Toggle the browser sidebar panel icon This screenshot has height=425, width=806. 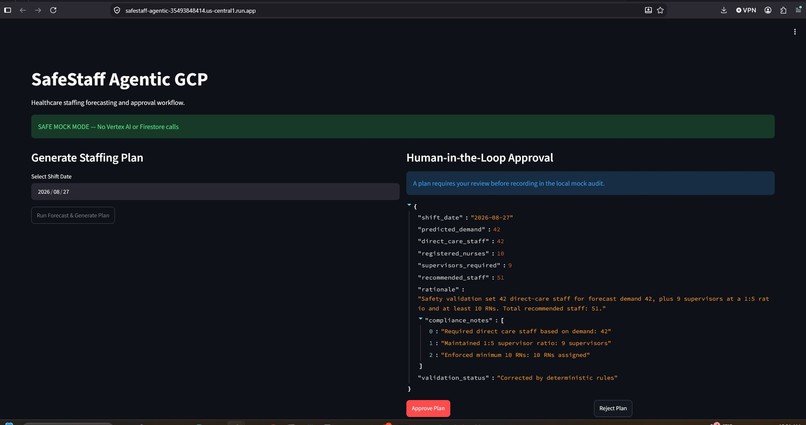(7, 10)
